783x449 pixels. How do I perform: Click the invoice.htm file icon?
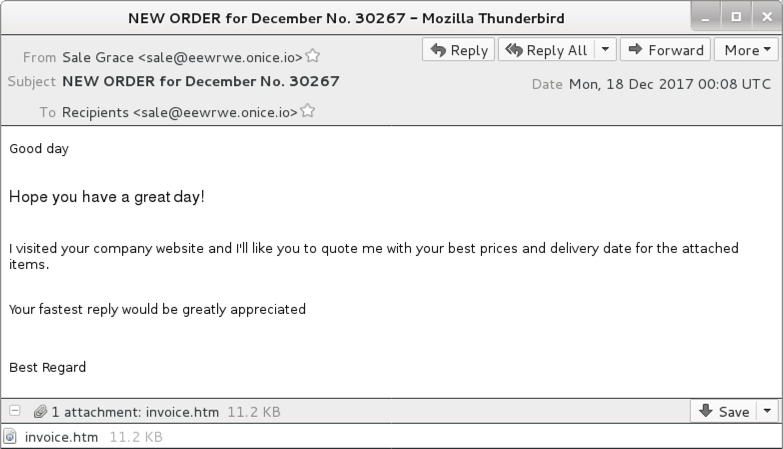point(10,437)
